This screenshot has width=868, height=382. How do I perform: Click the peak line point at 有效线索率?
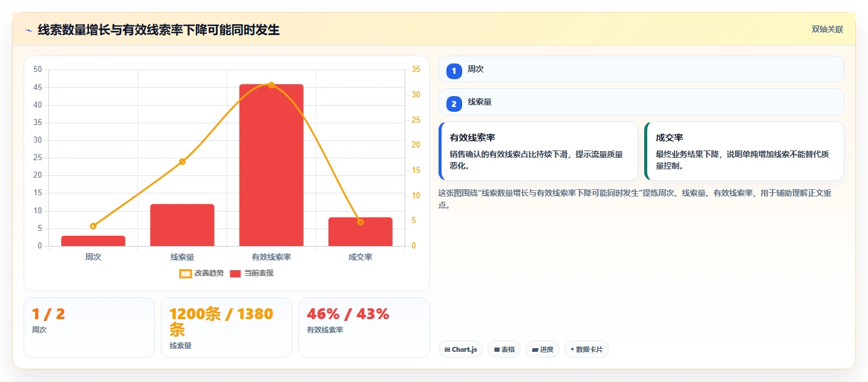271,85
